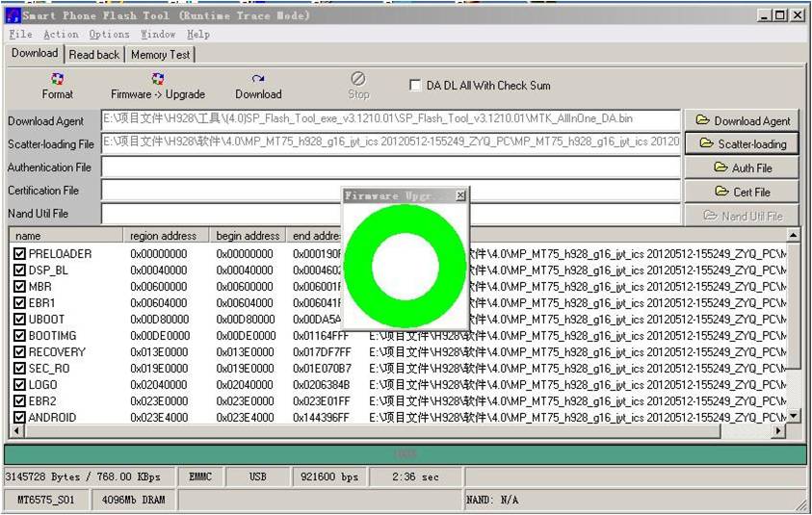Screen dimensions: 812x515
Task: Click the name column header
Action: (x=66, y=236)
